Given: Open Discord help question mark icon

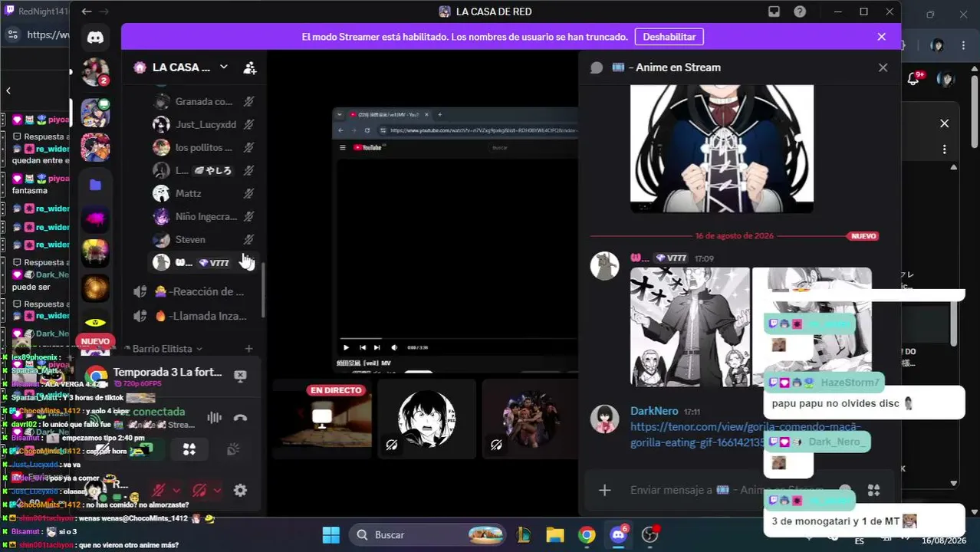Looking at the screenshot, I should pos(800,11).
